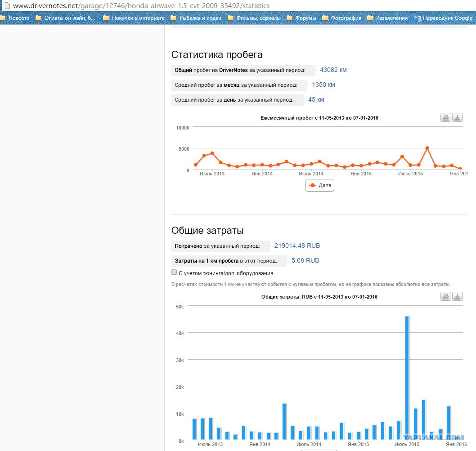The height and width of the screenshot is (451, 476).
Task: Click the 219014.48 RUB total spent value
Action: (297, 246)
